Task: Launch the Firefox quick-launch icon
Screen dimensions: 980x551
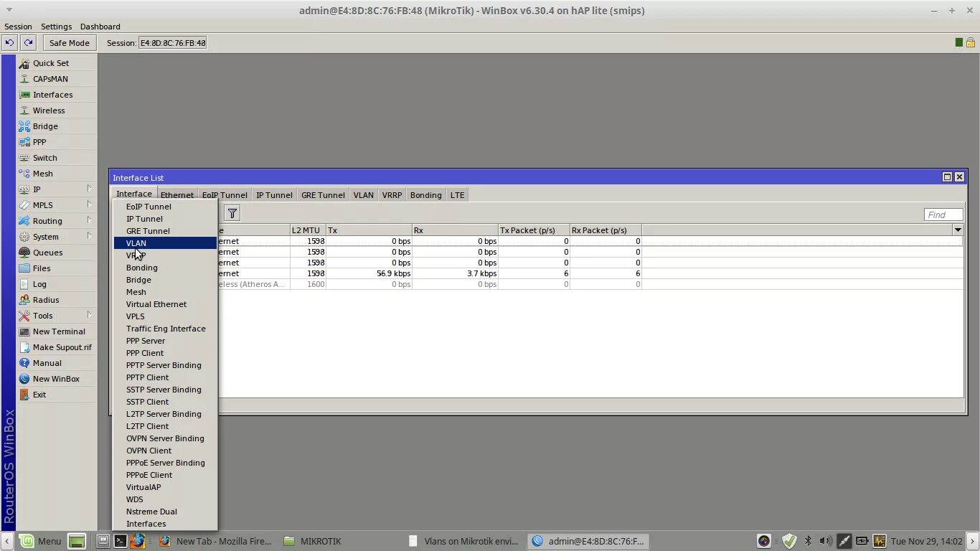Action: 137,541
